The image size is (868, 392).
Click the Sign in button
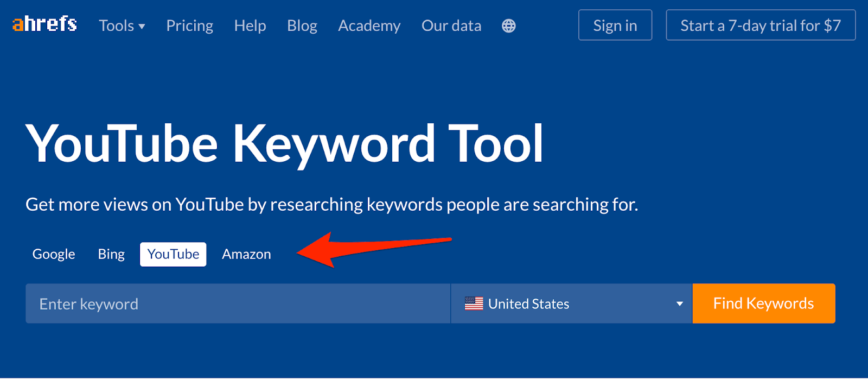tap(615, 25)
